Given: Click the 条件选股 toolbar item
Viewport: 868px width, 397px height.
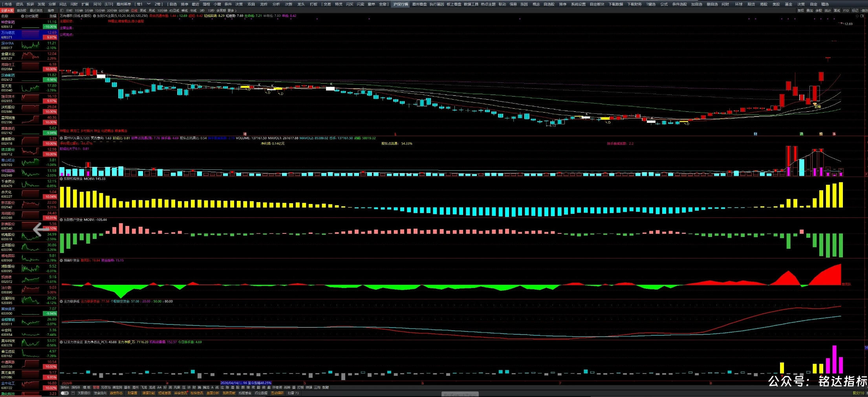Looking at the screenshot, I should [x=679, y=4].
